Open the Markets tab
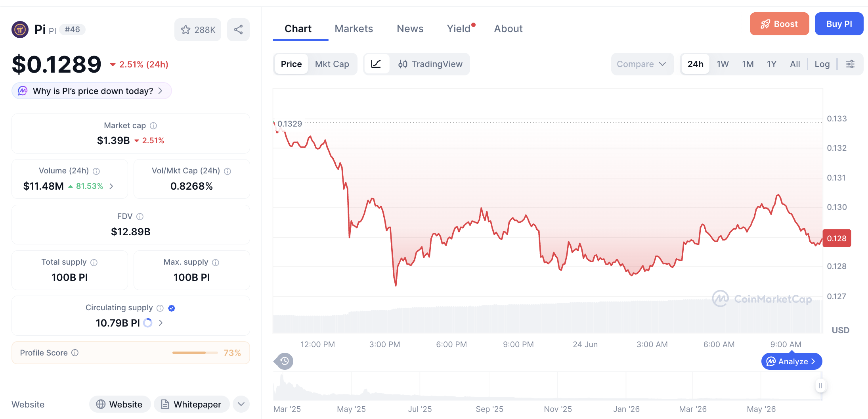868x419 pixels. (354, 29)
